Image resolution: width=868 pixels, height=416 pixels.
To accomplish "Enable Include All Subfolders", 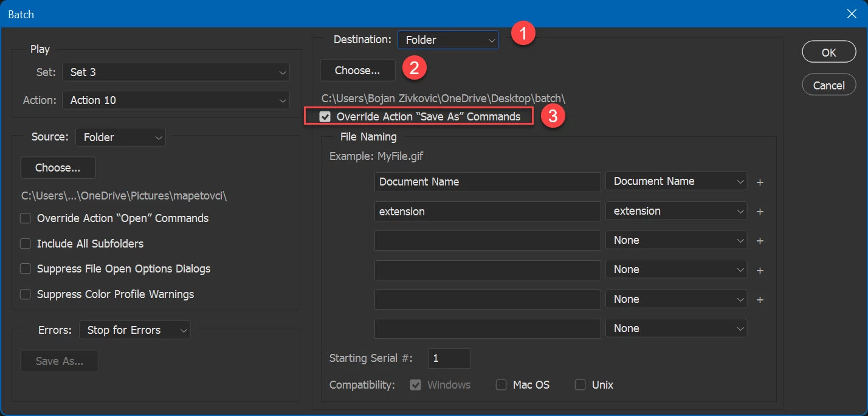I will (26, 244).
